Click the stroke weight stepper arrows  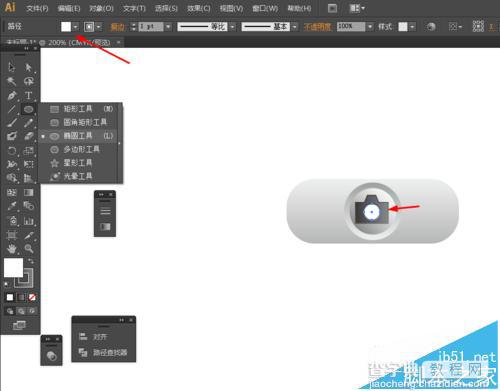click(x=133, y=27)
